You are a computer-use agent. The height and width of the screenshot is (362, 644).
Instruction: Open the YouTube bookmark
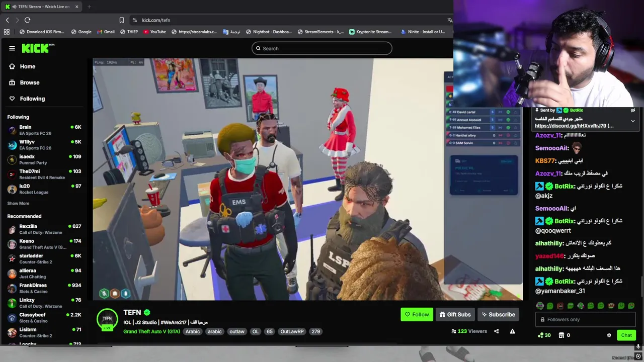(154, 32)
